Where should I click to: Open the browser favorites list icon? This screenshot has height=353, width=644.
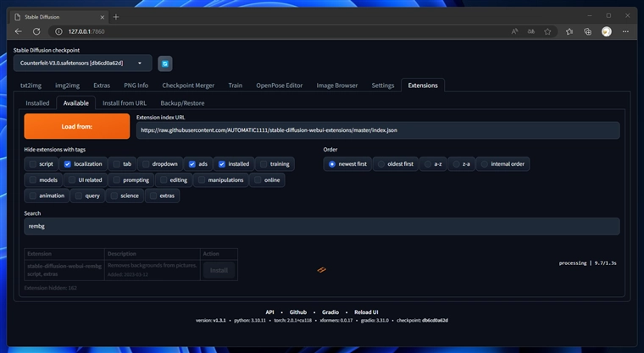tap(569, 31)
